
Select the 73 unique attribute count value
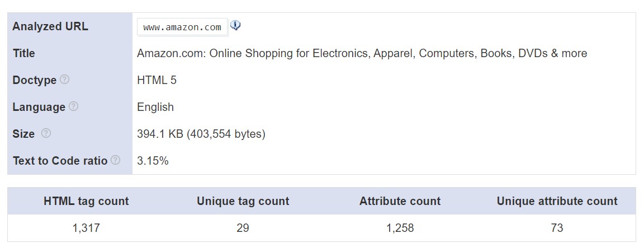click(557, 228)
